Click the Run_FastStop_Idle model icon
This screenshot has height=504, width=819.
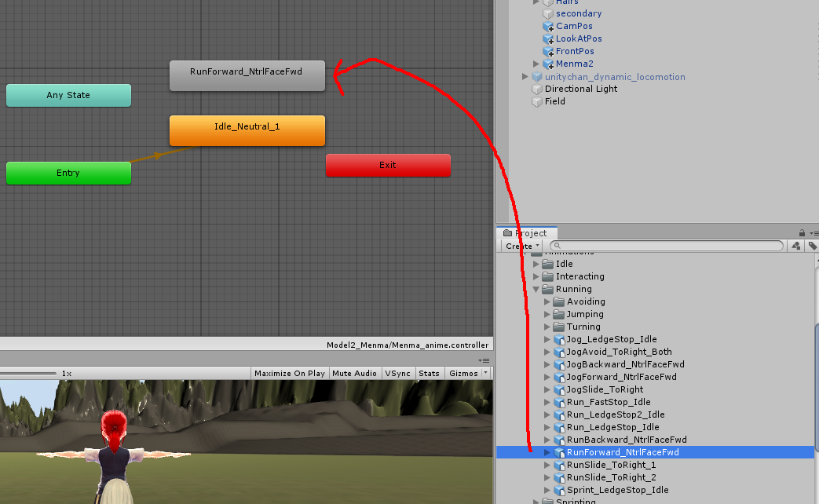point(559,402)
